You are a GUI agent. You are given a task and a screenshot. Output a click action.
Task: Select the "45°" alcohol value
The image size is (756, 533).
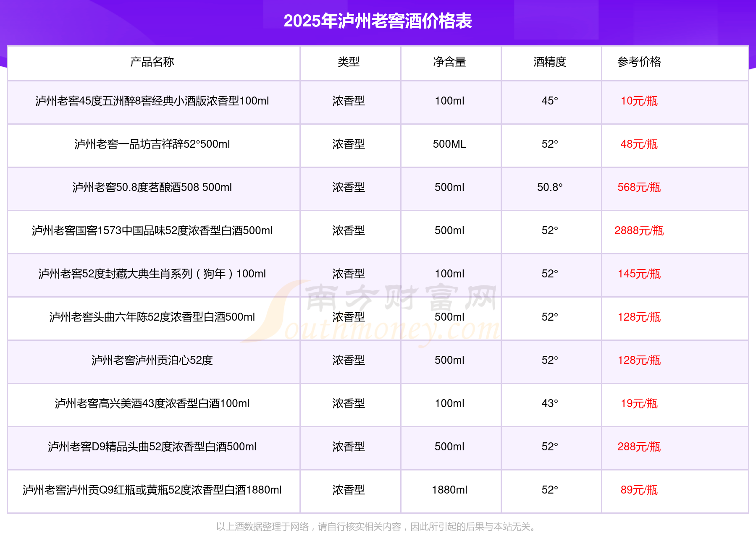point(550,101)
